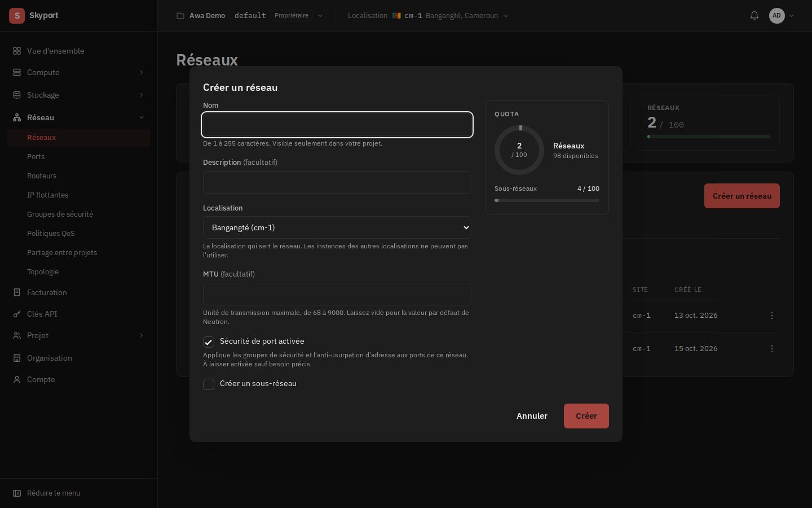This screenshot has width=812, height=508.
Task: Check Créer un sous-réseau option
Action: [209, 384]
